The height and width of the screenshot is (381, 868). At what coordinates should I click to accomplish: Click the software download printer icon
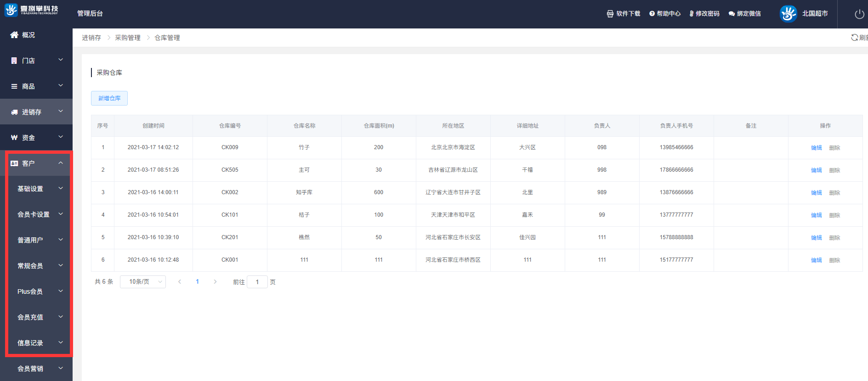610,14
